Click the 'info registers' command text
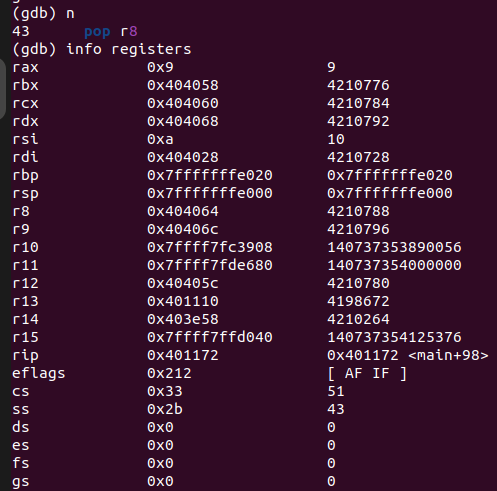 (x=129, y=49)
